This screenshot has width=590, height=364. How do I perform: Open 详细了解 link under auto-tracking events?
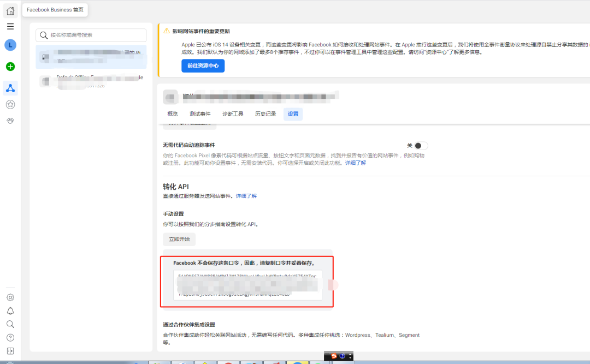[x=356, y=163]
